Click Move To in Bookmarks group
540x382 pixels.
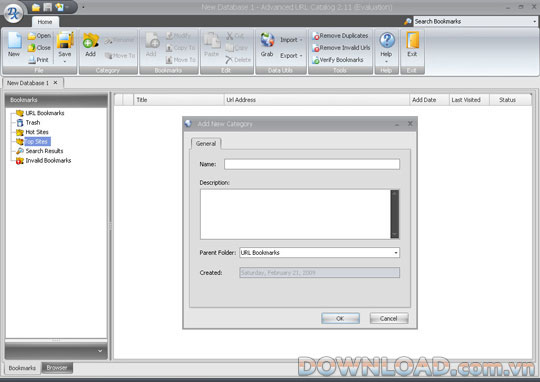pyautogui.click(x=180, y=60)
